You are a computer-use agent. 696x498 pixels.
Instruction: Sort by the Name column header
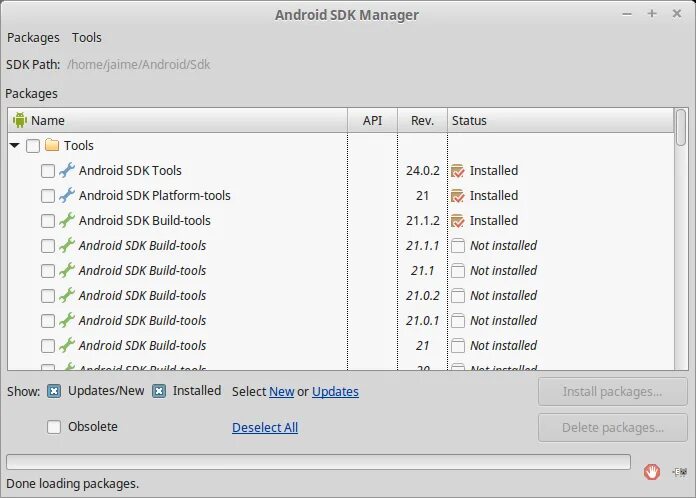tap(178, 120)
